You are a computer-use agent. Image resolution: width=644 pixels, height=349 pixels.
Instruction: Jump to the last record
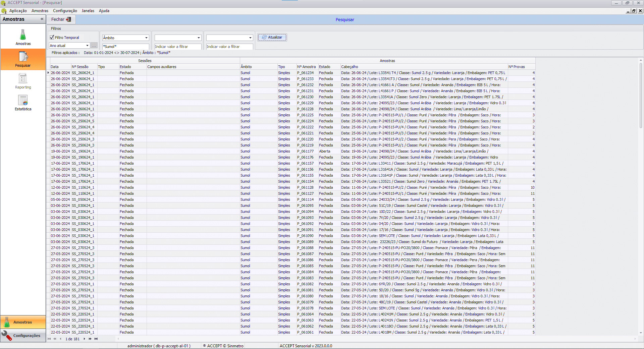96,339
